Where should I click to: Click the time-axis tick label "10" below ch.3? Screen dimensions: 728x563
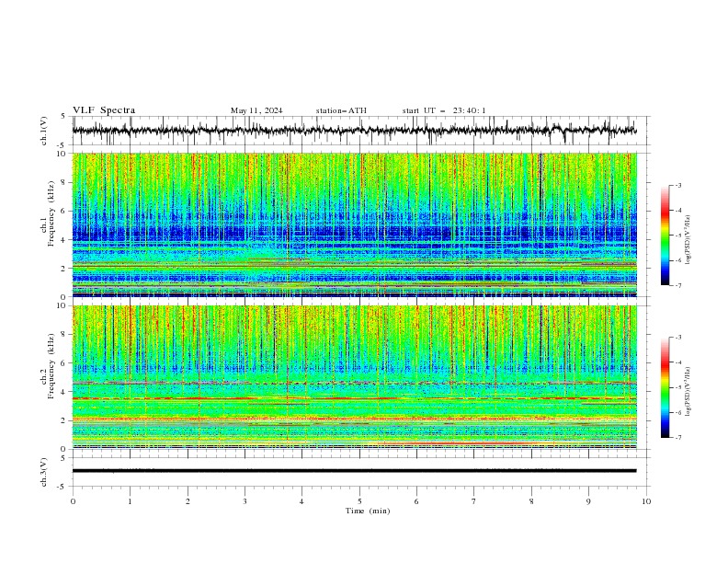646,501
